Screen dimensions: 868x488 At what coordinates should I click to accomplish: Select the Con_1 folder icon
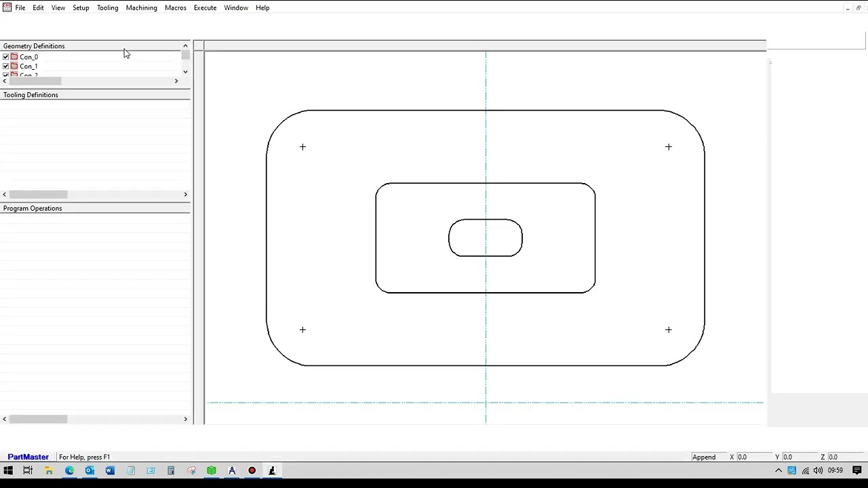[x=14, y=66]
